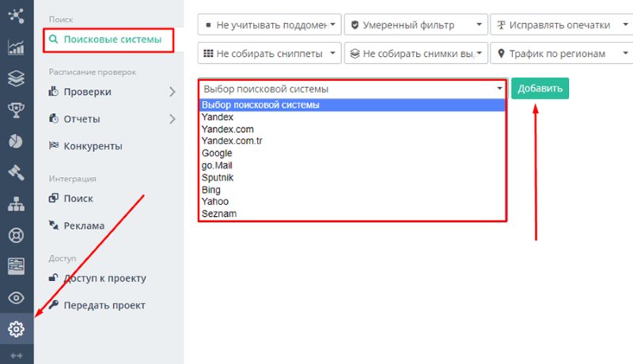The width and height of the screenshot is (633, 364).
Task: Open Поиск integration item
Action: coord(78,199)
